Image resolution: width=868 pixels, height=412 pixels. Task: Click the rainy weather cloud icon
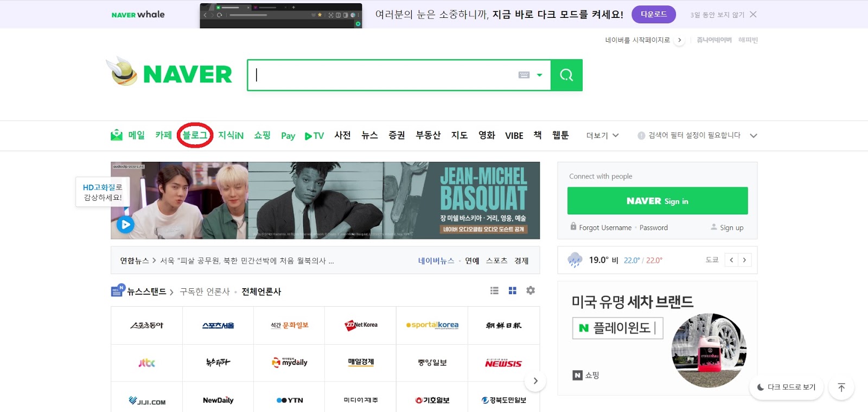point(575,259)
